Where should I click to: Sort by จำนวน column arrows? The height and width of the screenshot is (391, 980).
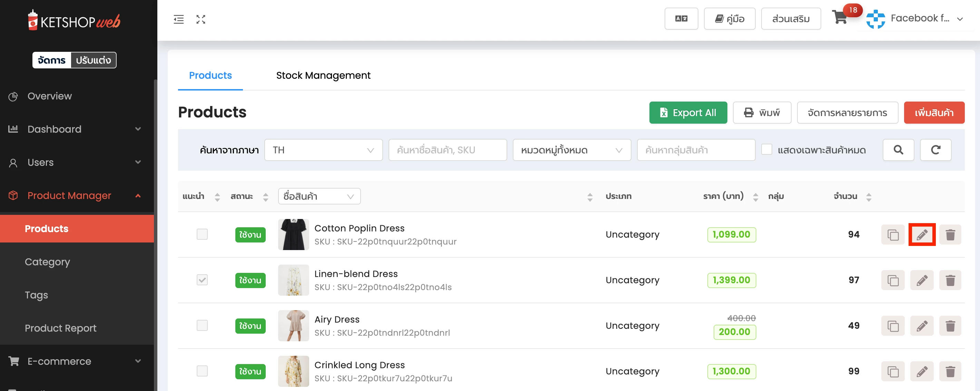tap(869, 197)
